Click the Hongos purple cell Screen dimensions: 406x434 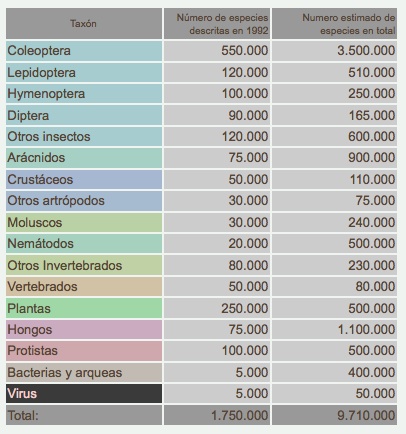(x=84, y=330)
